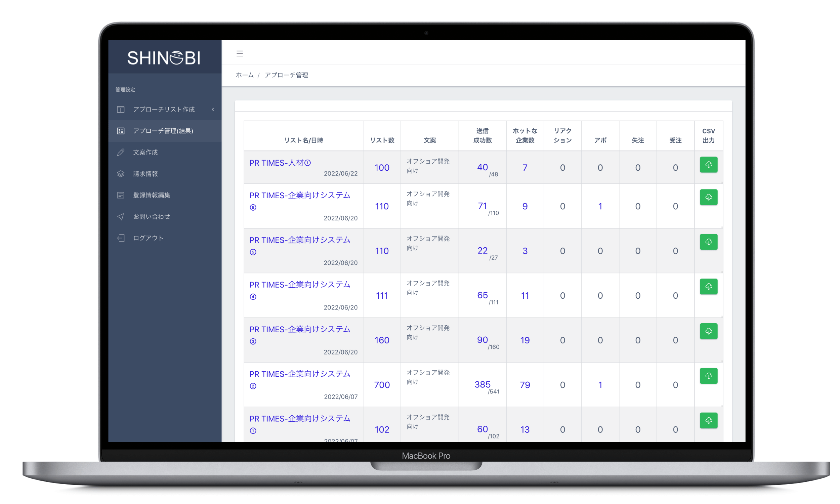Screen dimensions: 840x504
Task: Download CSV for 企業向けシステム① row
Action: click(x=708, y=420)
